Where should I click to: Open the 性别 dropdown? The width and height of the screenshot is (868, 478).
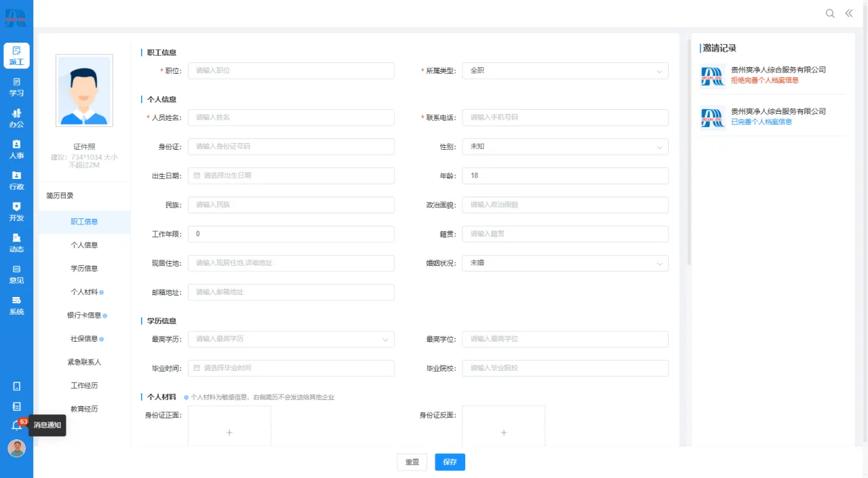point(565,146)
